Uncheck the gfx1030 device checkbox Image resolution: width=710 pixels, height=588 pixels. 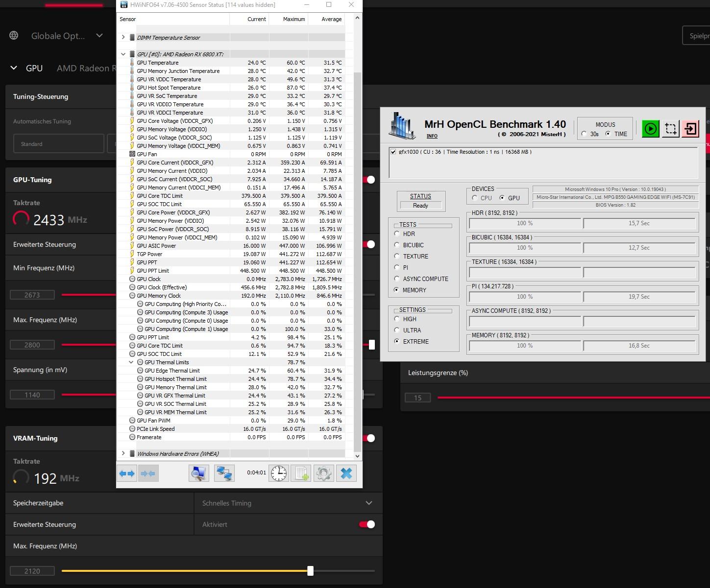click(x=393, y=152)
